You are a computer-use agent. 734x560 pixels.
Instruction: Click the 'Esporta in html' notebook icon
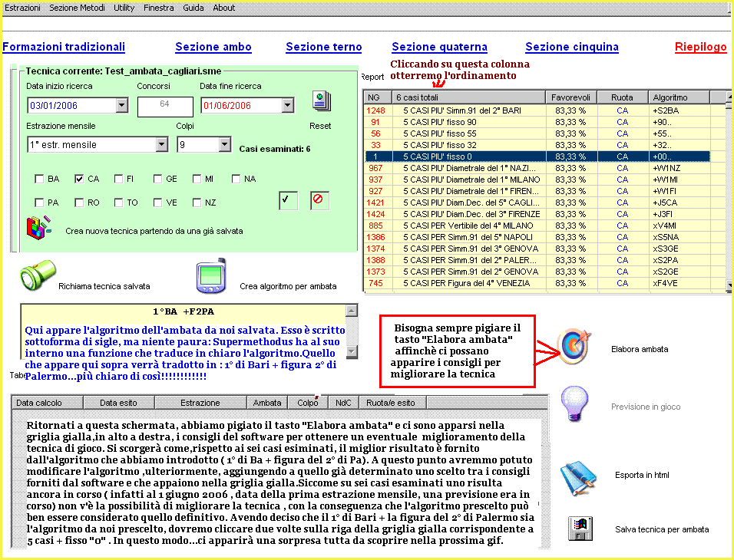point(578,478)
